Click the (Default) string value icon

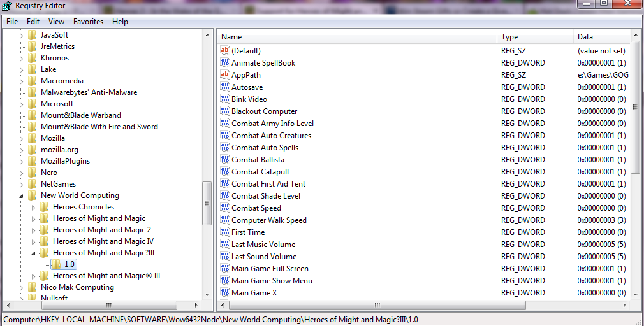224,50
